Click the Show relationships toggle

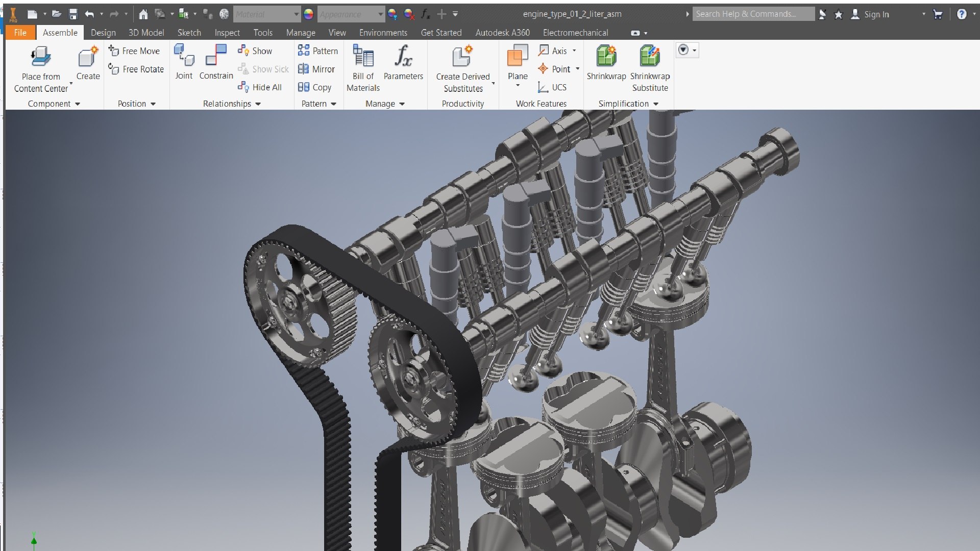pos(255,51)
